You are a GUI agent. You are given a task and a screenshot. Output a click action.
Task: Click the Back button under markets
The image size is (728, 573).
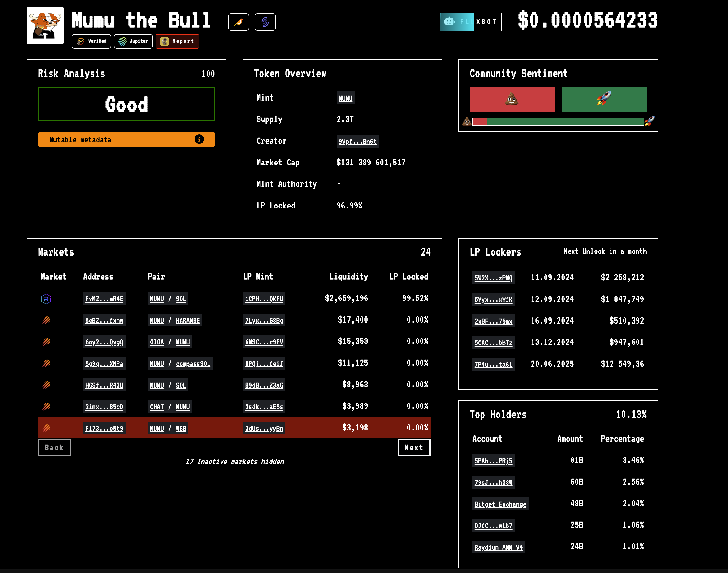pos(54,447)
